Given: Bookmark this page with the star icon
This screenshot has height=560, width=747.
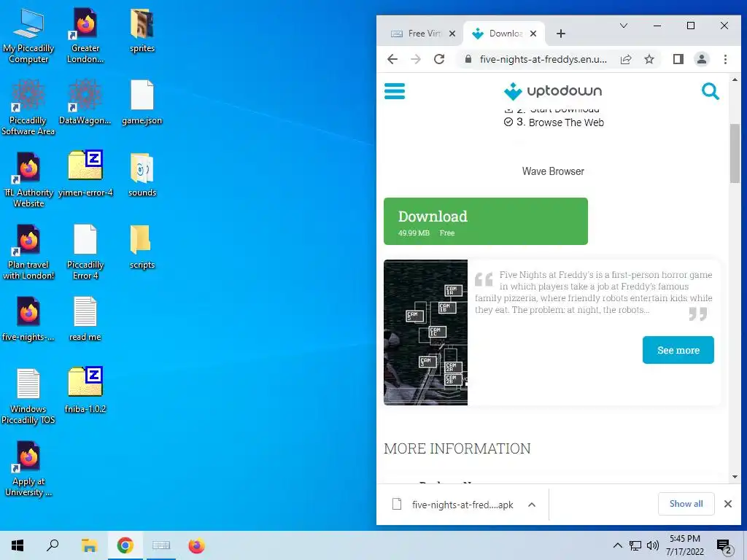Looking at the screenshot, I should tap(649, 59).
